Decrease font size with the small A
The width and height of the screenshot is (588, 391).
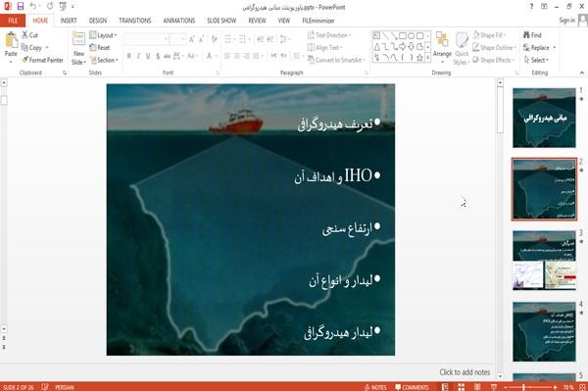pyautogui.click(x=201, y=39)
